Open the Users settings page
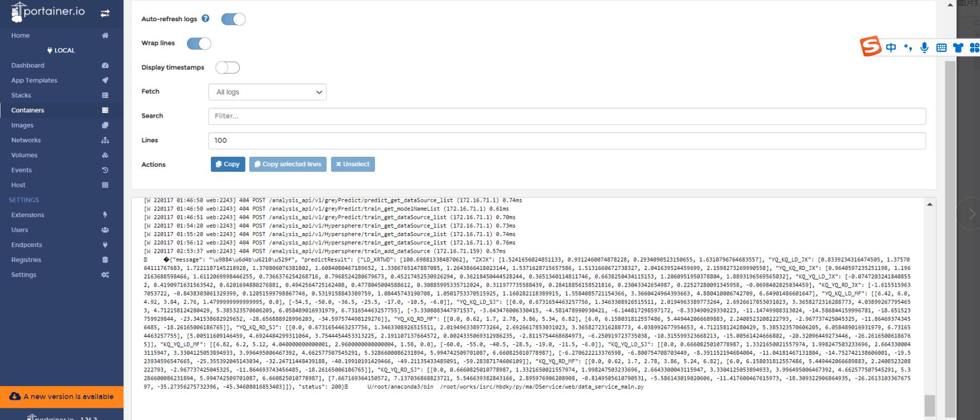 click(x=20, y=230)
